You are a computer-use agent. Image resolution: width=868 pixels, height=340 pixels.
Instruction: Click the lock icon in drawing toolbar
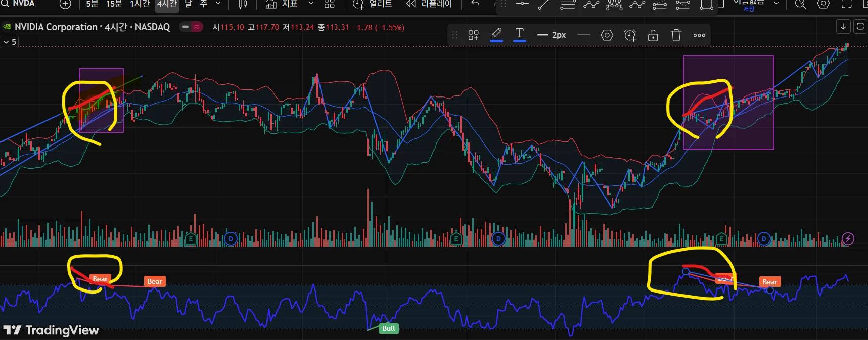(653, 35)
